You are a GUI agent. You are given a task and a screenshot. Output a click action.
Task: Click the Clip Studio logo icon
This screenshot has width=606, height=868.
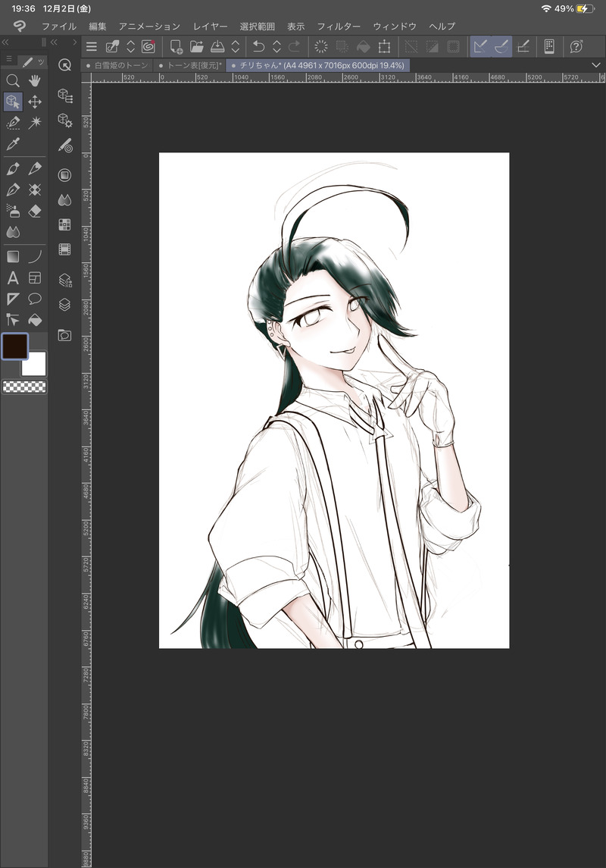[x=20, y=26]
